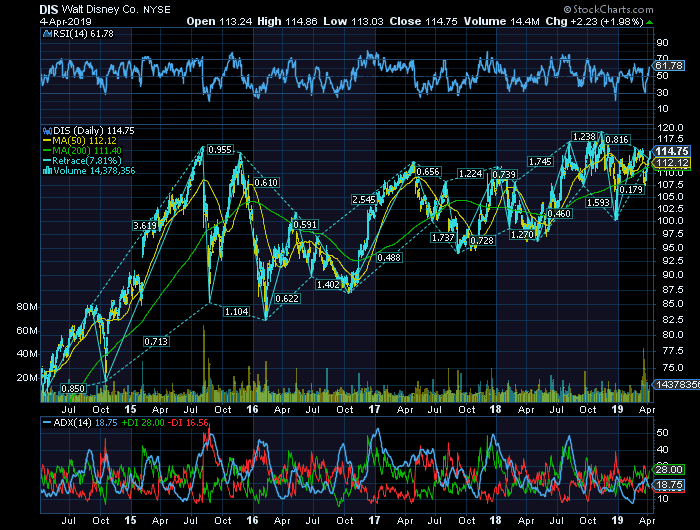Click the -DI 16.56 legend text
The width and height of the screenshot is (700, 530).
point(188,423)
